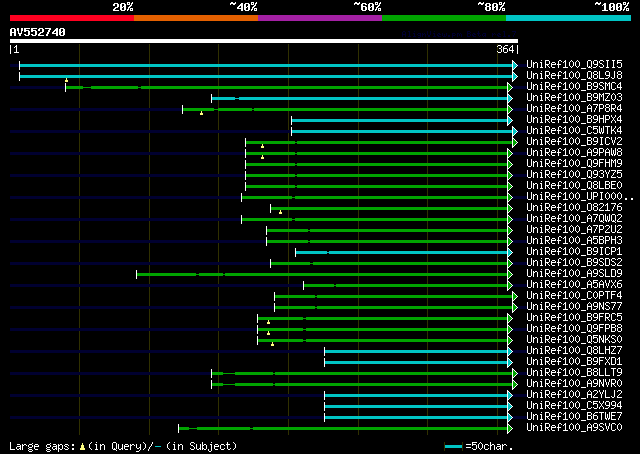The image size is (640, 454).
Task: Click the '=50char.' scale text
Action: 489,446
